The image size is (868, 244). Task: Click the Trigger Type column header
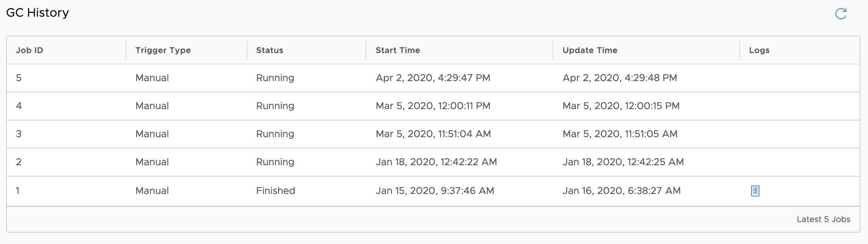click(x=163, y=50)
